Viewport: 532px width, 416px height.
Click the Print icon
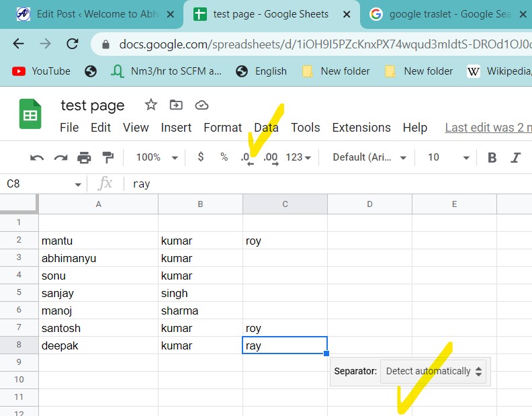[84, 157]
